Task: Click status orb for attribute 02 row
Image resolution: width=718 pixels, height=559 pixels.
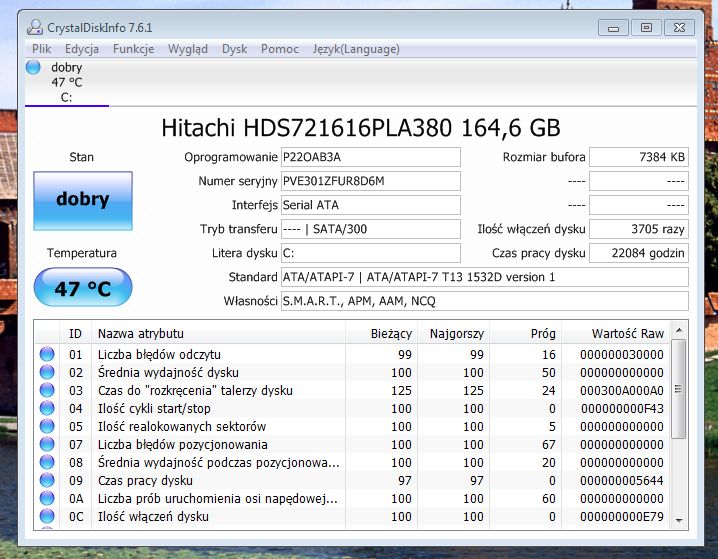Action: pyautogui.click(x=47, y=372)
